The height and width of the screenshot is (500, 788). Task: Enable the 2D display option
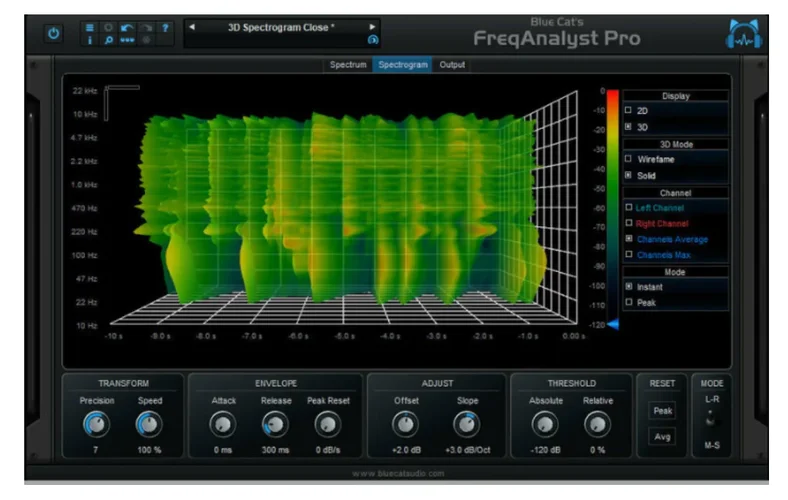[x=628, y=110]
